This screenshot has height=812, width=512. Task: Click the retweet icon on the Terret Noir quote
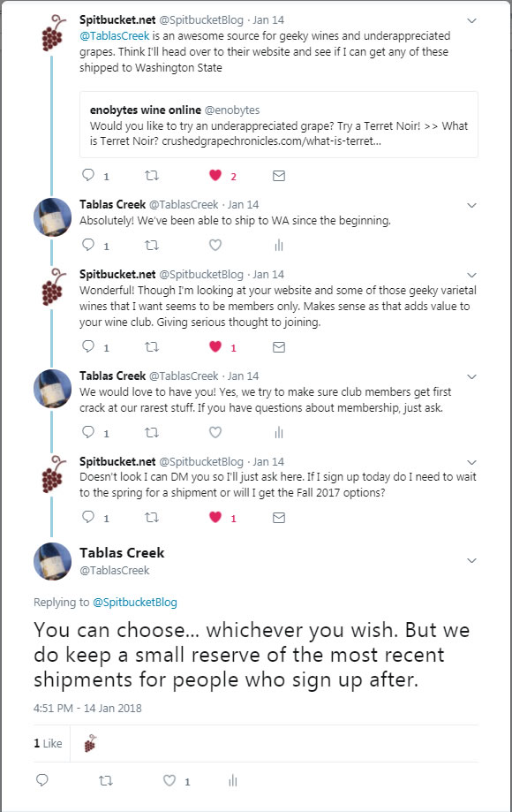point(152,176)
